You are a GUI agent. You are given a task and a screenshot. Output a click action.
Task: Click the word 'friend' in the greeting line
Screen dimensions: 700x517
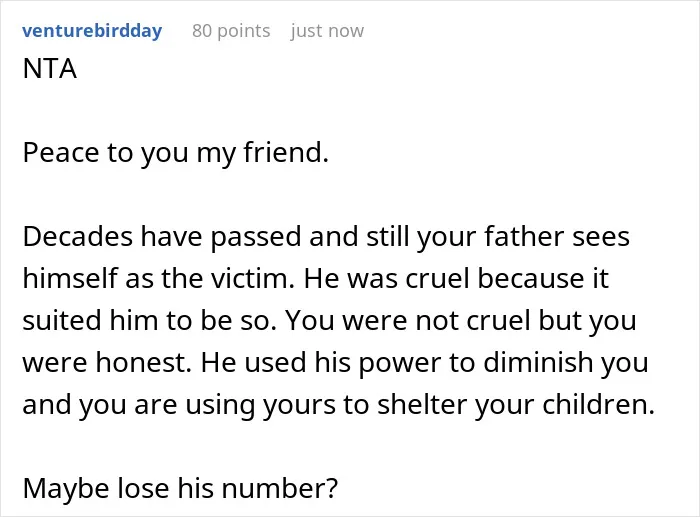pyautogui.click(x=282, y=152)
